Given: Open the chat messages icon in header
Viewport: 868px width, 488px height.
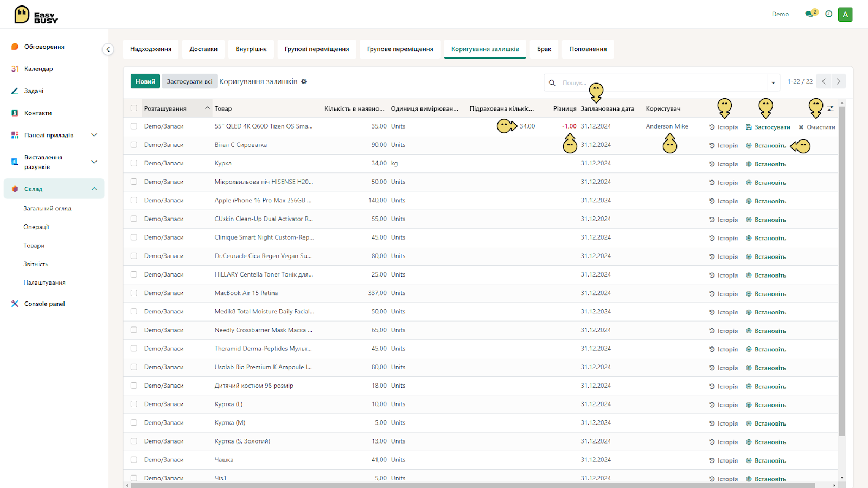Looking at the screenshot, I should click(x=809, y=14).
